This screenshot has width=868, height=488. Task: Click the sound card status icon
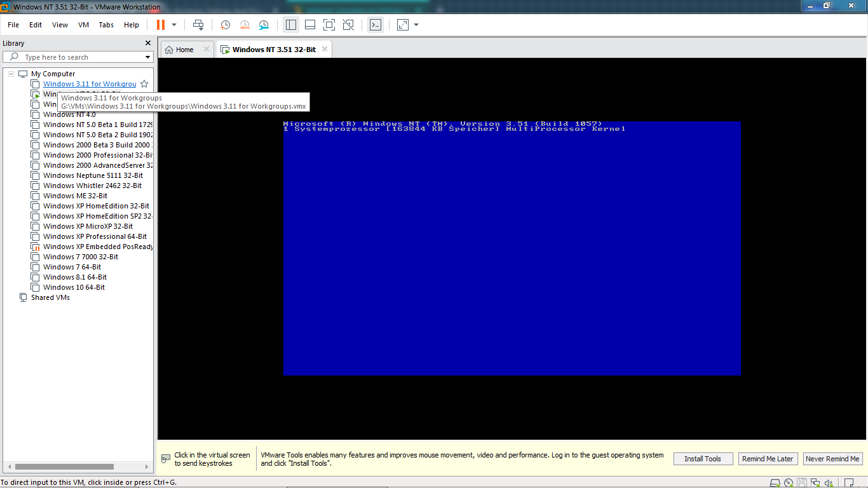(829, 482)
